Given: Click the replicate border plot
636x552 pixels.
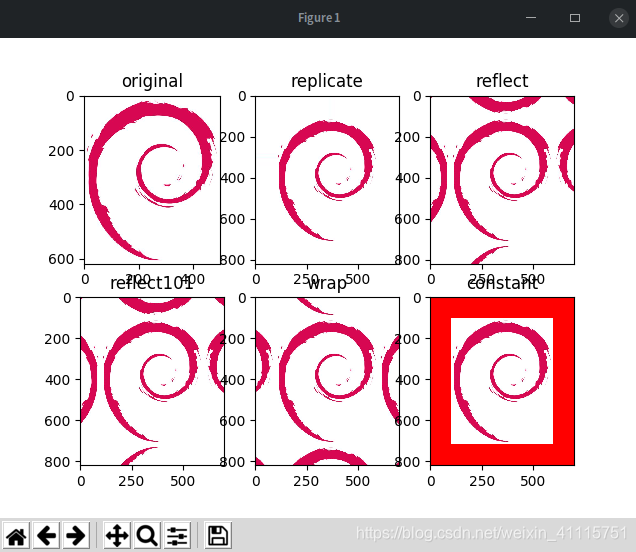Looking at the screenshot, I should (327, 180).
